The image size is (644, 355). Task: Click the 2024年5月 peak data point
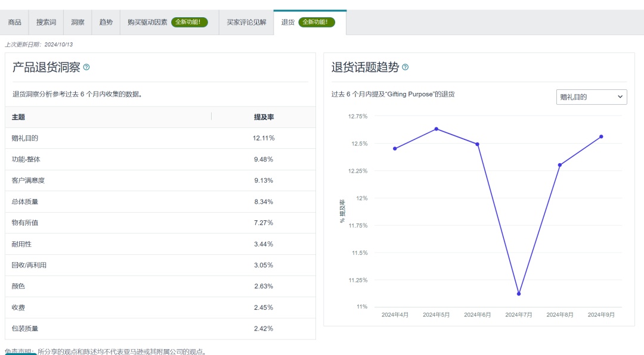[436, 129]
